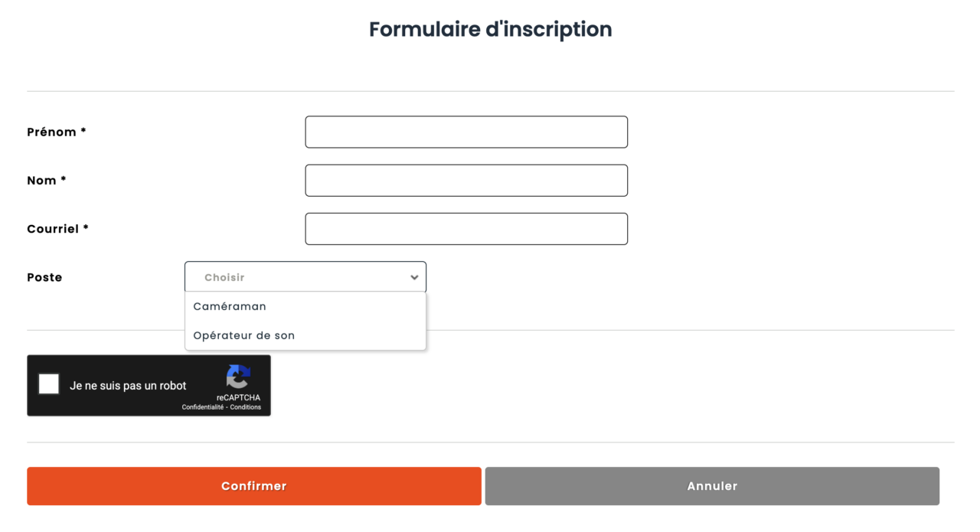
Task: Collapse the Poste dropdown using its chevron arrow
Action: [x=414, y=277]
